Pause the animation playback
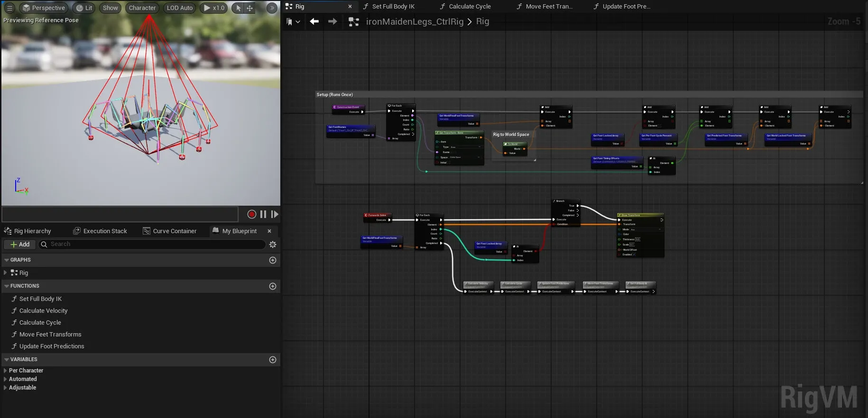 click(x=263, y=214)
